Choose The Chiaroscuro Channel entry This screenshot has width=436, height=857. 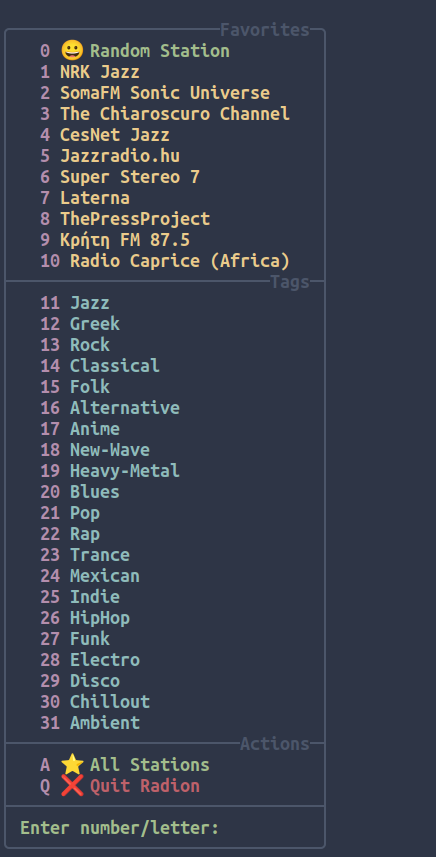pos(175,114)
